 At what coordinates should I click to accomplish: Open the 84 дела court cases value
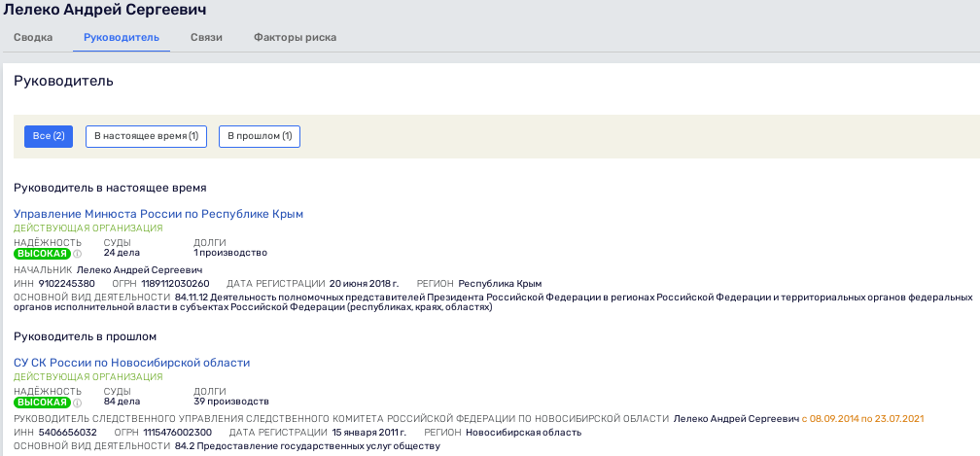click(x=122, y=402)
